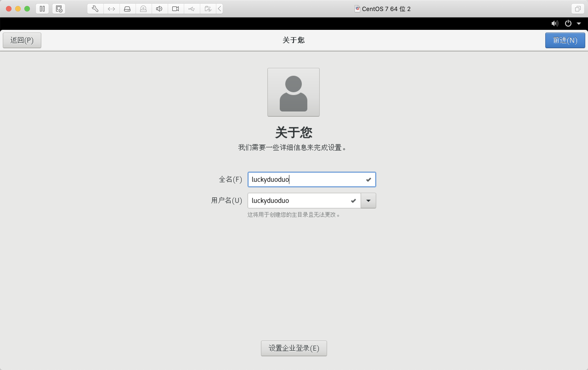Image resolution: width=588 pixels, height=370 pixels.
Task: Click the checkmark in the full name field
Action: [x=368, y=180]
